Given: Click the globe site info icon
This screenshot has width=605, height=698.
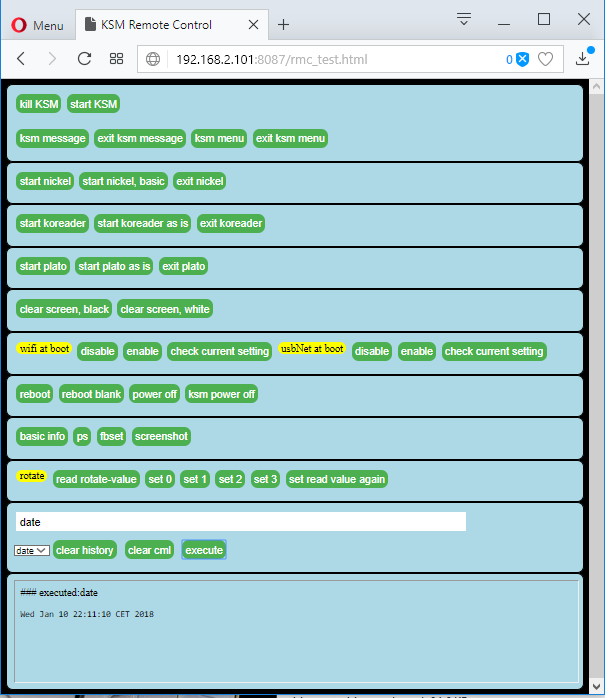Looking at the screenshot, I should point(154,60).
